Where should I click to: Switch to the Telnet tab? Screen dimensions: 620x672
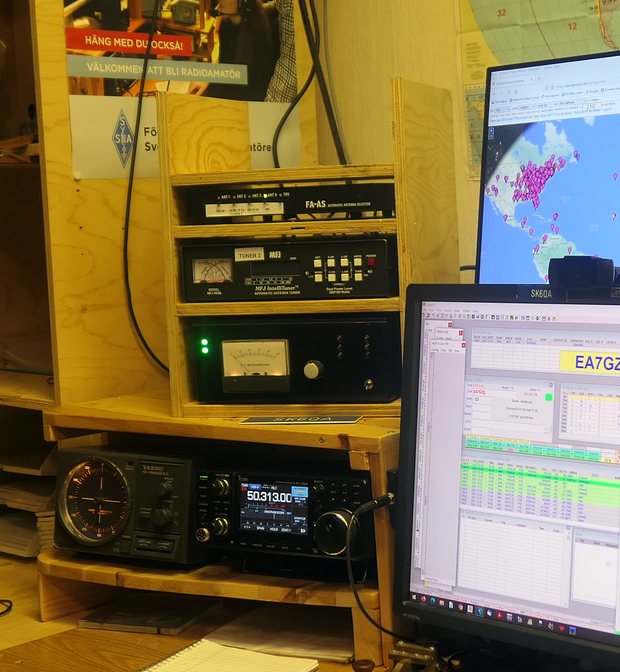tap(596, 543)
